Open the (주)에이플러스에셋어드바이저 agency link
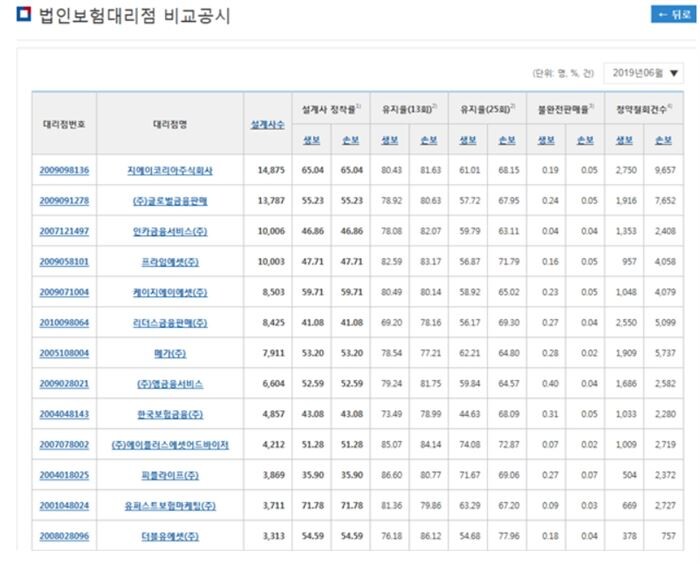 pyautogui.click(x=170, y=445)
